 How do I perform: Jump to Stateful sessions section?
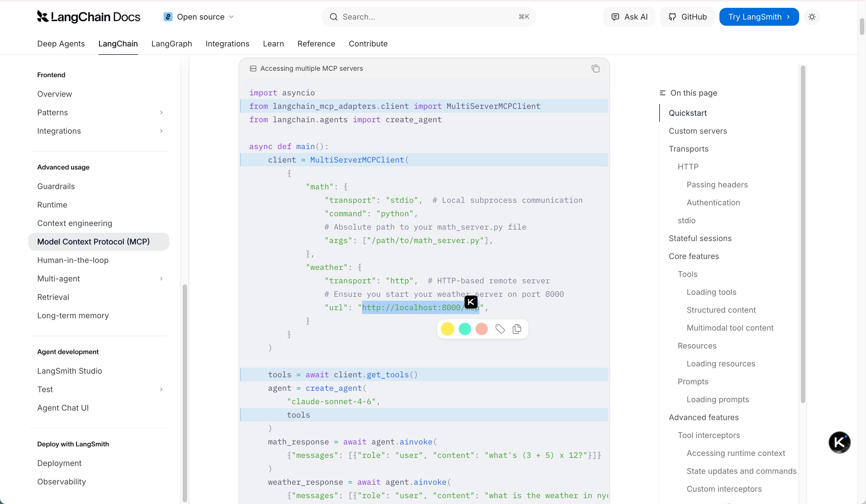tap(700, 238)
